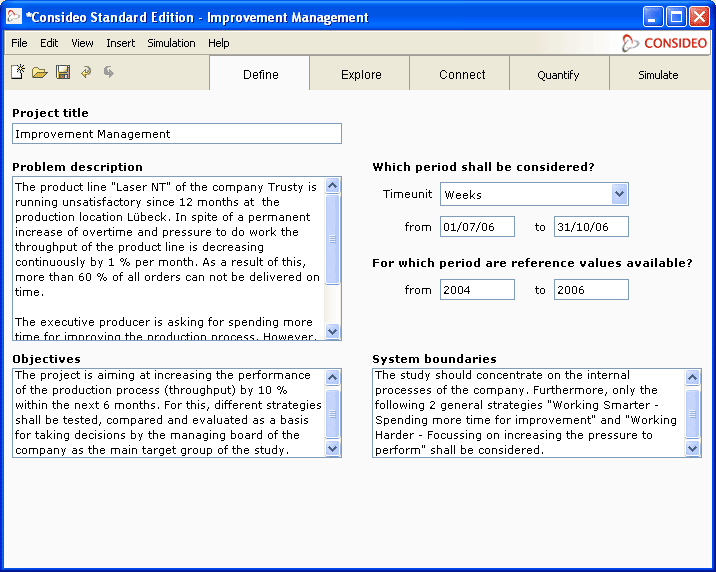Close the Consideo window
Viewport: 716px width, 572px height.
coord(700,17)
